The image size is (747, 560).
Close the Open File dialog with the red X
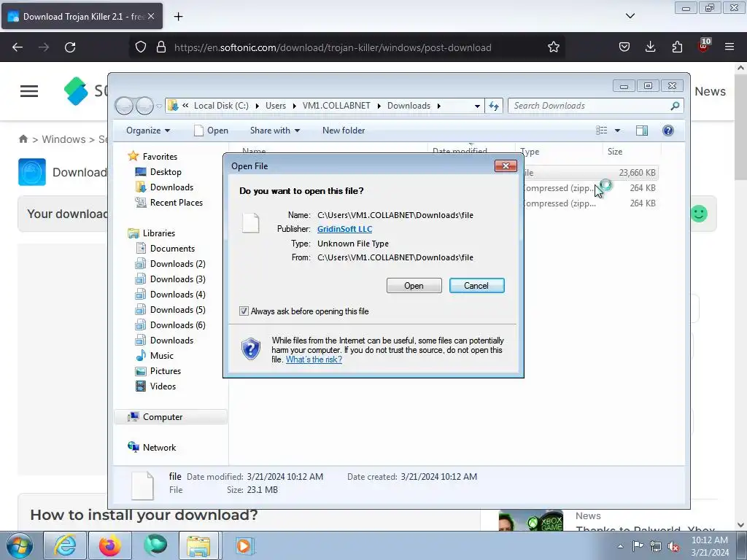pyautogui.click(x=506, y=166)
